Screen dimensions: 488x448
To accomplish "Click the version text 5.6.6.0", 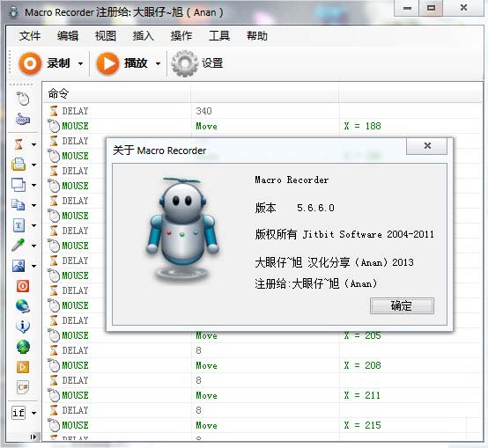I will click(315, 208).
